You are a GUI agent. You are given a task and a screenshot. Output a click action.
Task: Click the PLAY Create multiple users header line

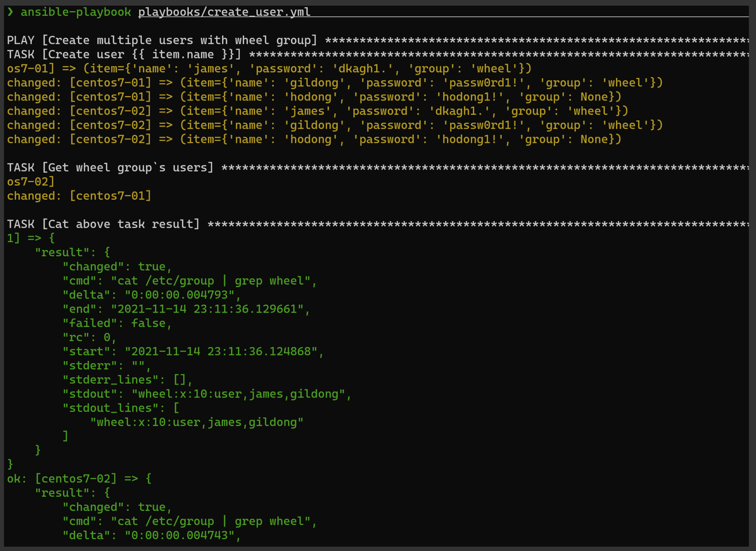pos(162,40)
